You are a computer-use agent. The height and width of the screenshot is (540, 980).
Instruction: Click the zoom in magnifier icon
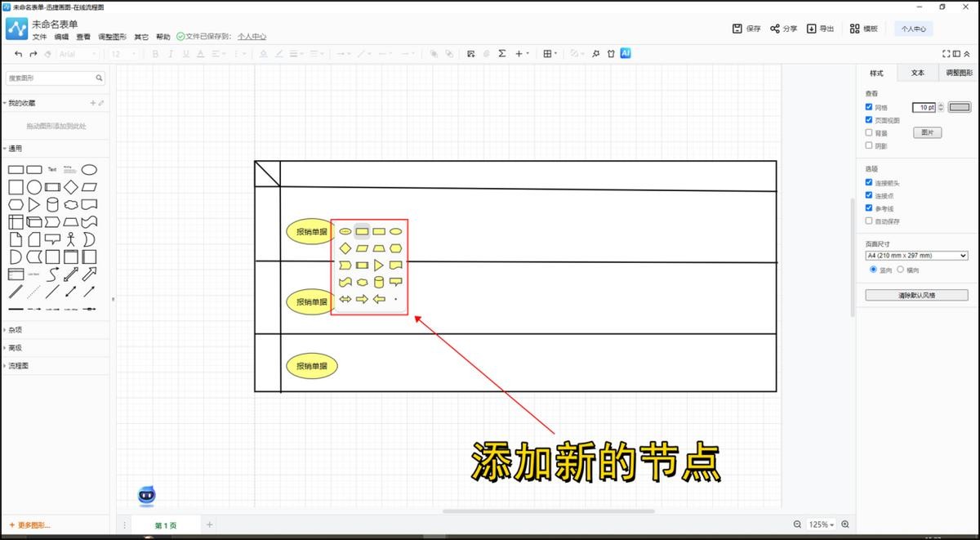coord(845,524)
